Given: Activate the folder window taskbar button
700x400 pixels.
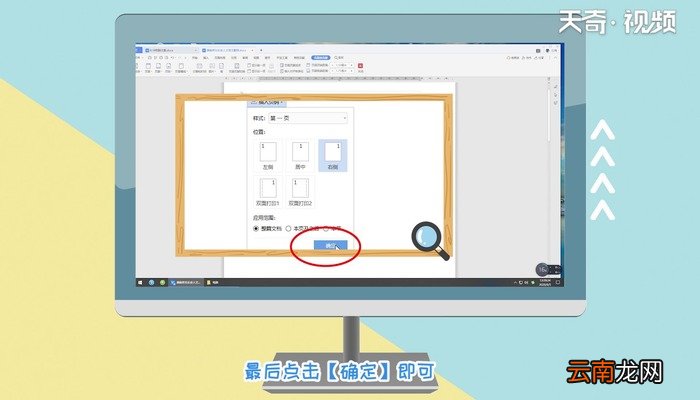Looking at the screenshot, I should 212,283.
